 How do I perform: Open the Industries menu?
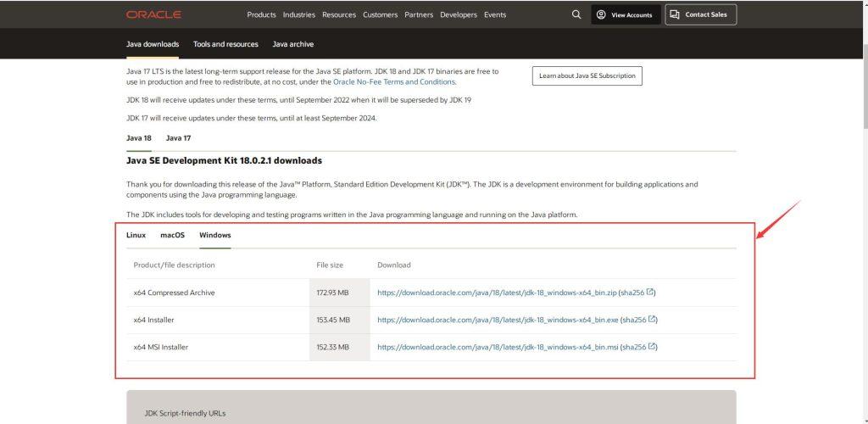tap(299, 15)
